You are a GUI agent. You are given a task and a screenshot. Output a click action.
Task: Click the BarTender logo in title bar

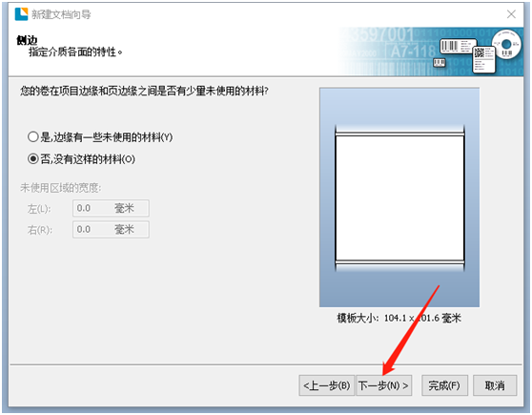tap(21, 14)
